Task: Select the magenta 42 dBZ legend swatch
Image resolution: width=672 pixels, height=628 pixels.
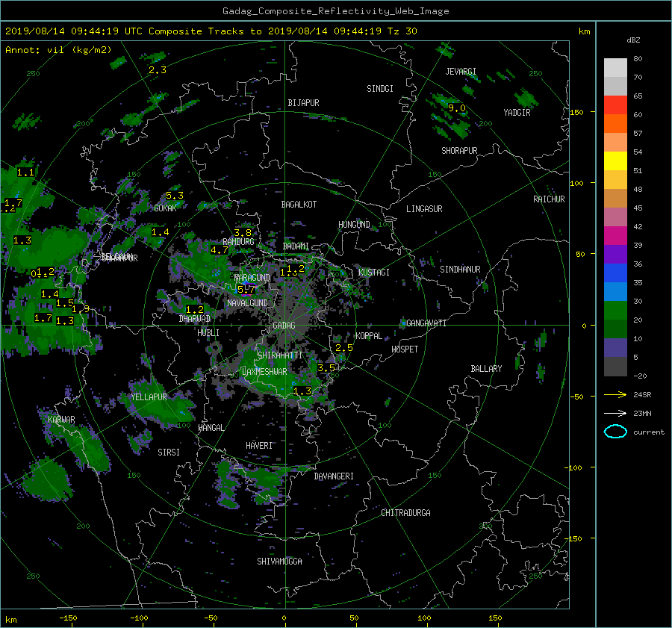Action: [x=615, y=236]
